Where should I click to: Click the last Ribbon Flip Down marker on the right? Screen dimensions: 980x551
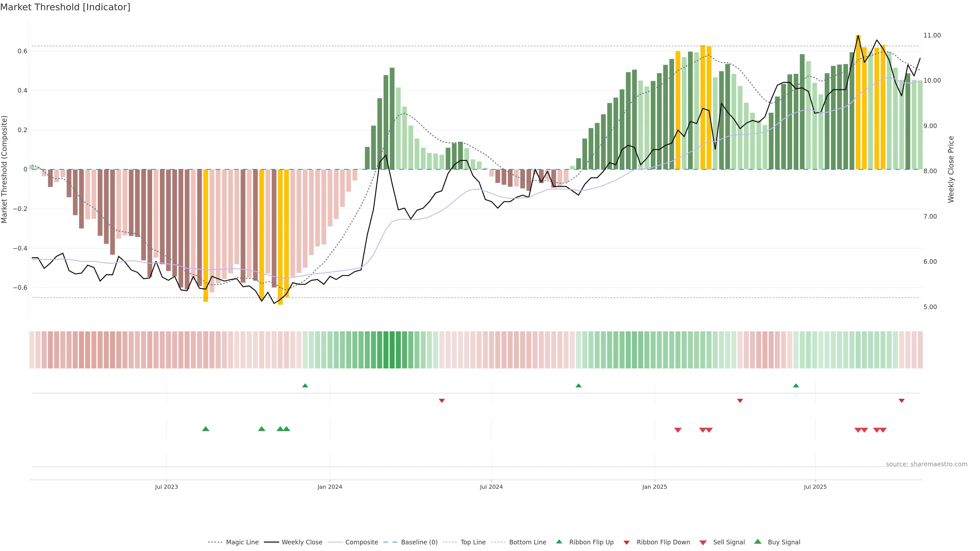[902, 401]
